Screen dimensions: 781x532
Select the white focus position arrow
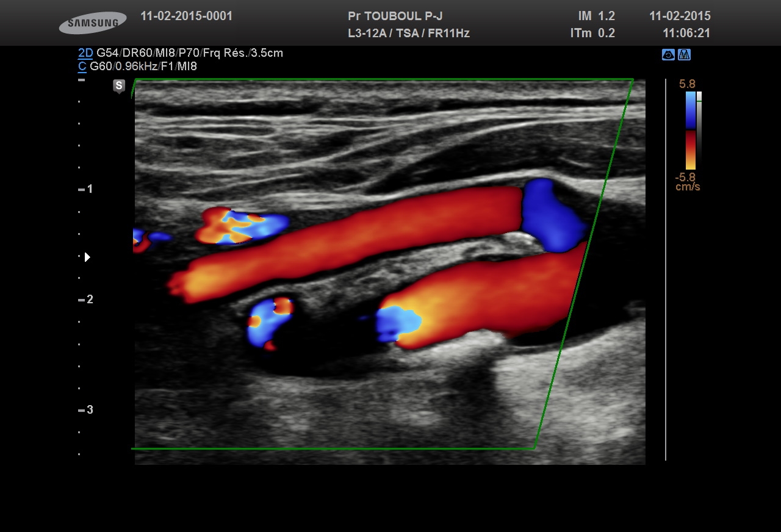(x=87, y=257)
